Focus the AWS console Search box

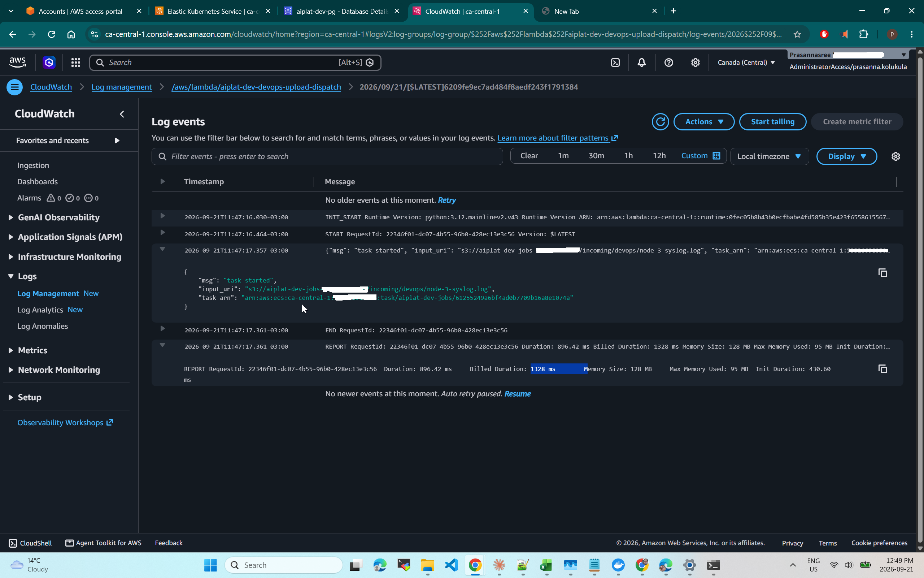click(x=235, y=62)
